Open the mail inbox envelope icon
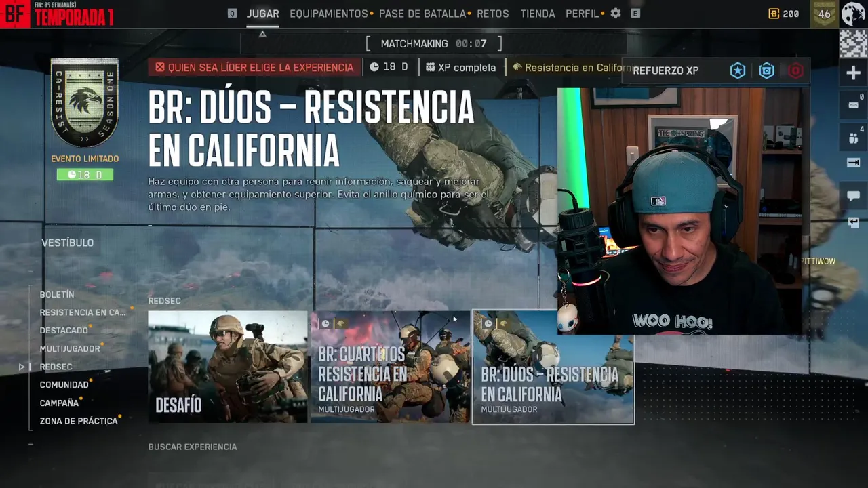Viewport: 868px width, 488px height. (x=853, y=105)
